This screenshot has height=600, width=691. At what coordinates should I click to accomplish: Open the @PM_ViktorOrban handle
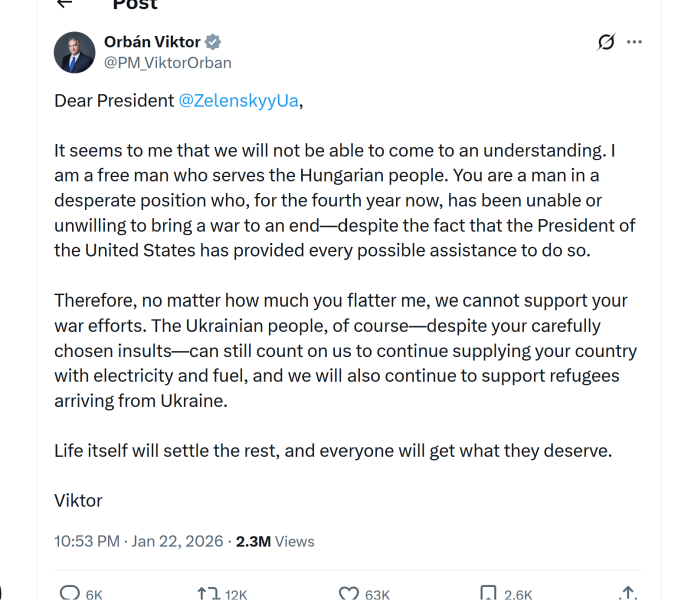click(167, 63)
